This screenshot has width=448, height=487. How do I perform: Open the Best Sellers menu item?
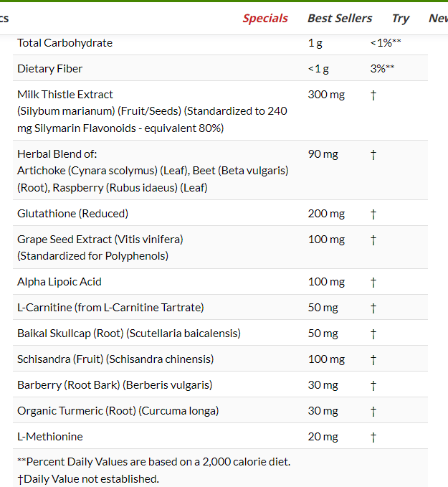click(x=340, y=19)
